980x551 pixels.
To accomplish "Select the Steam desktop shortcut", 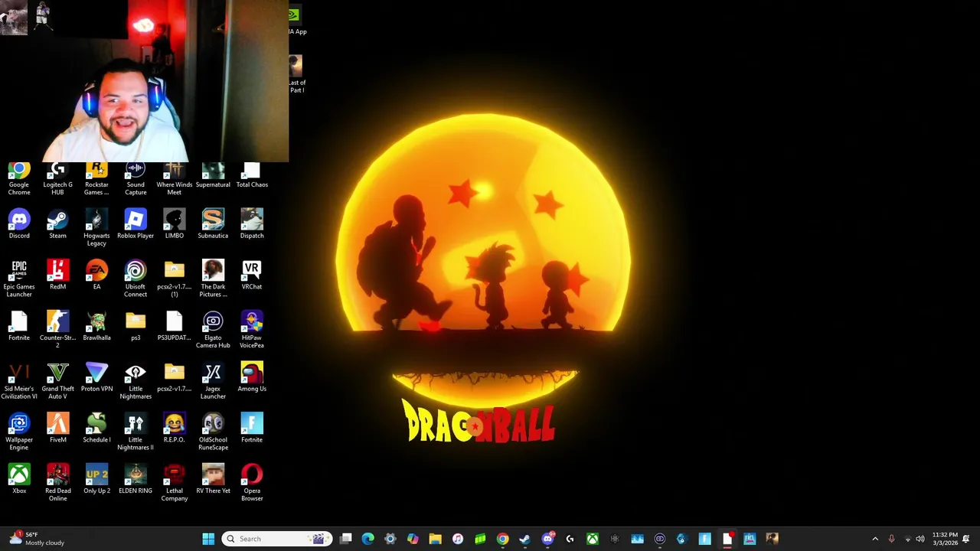I will (57, 223).
